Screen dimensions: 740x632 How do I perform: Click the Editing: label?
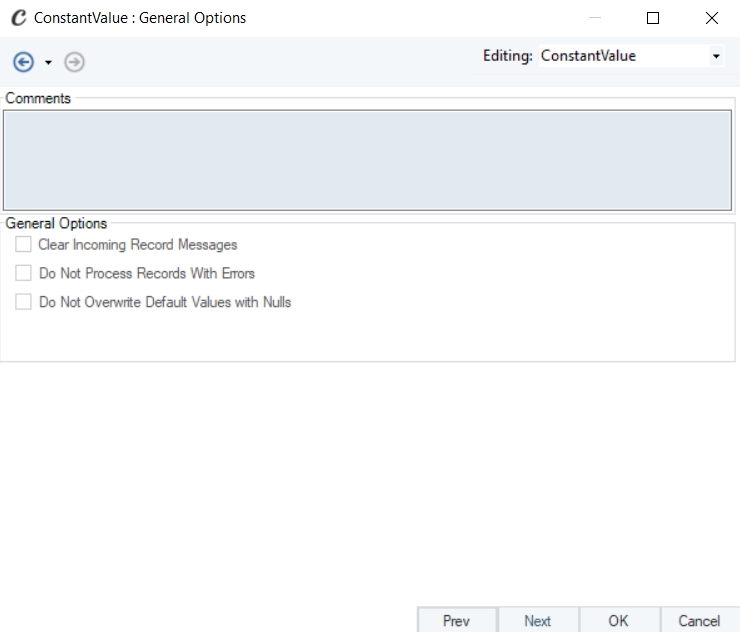point(507,56)
